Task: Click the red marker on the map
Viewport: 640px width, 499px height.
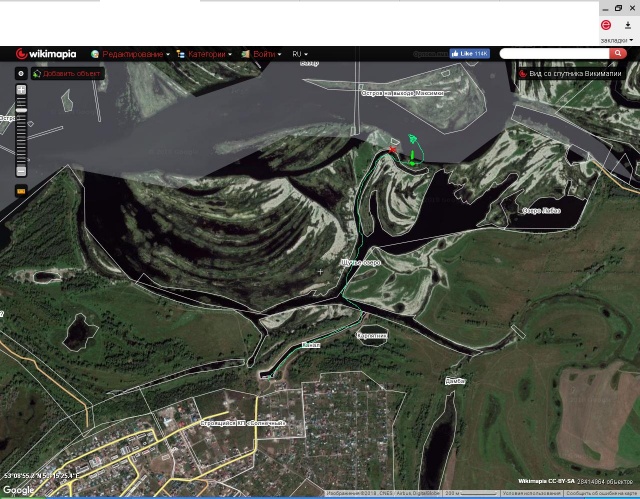Action: click(393, 150)
